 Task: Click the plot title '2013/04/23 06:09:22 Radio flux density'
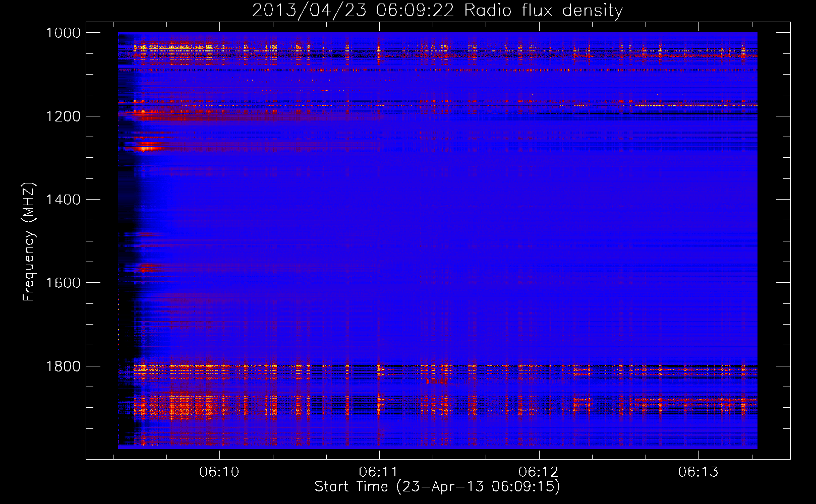point(437,11)
